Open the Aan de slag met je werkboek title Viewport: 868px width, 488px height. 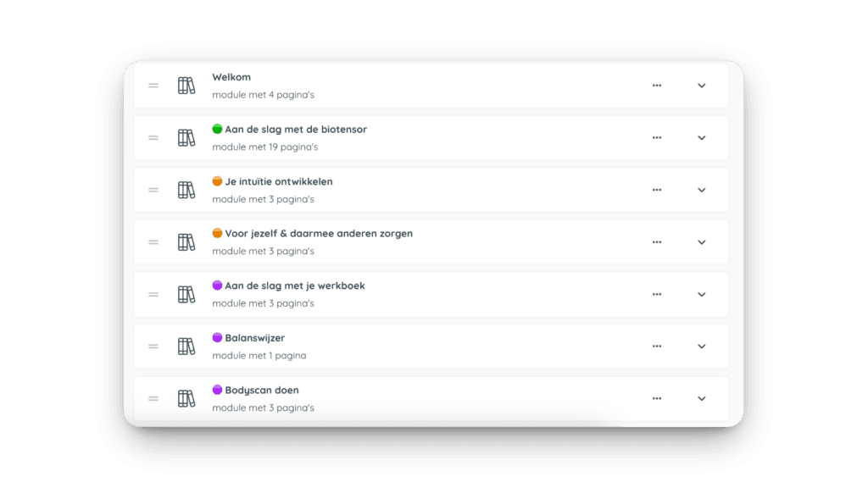tap(295, 286)
